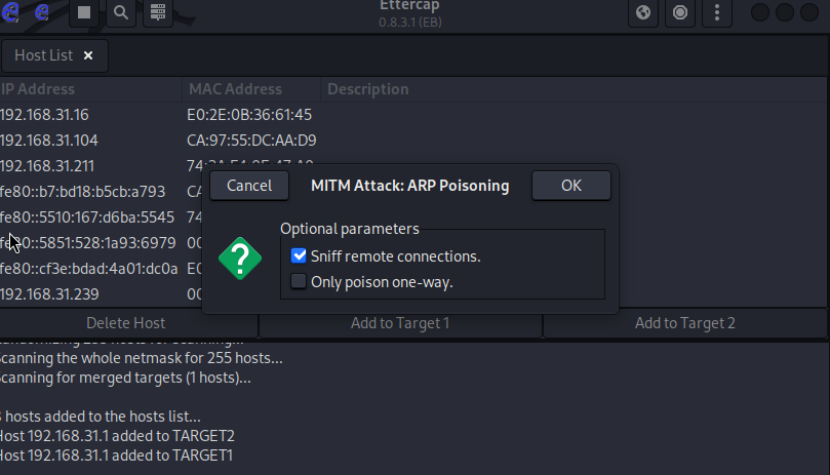Screen dimensions: 830x475
Task: Open the MITM globe menu icon
Action: tap(644, 13)
